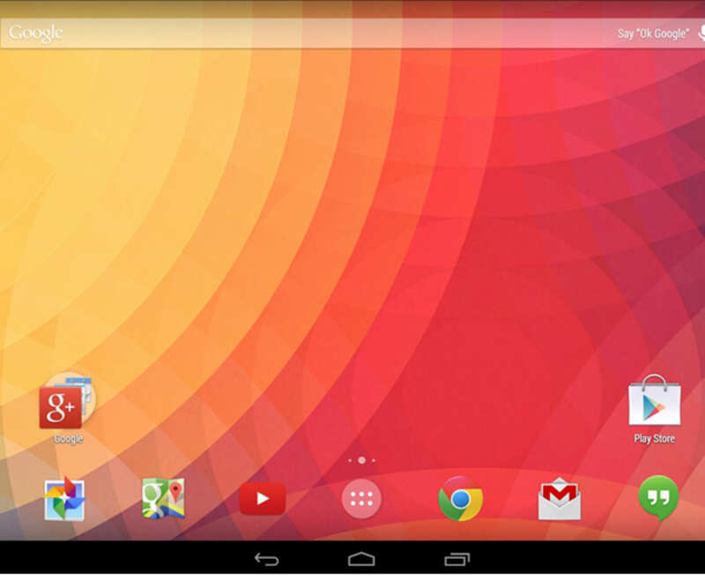This screenshot has height=588, width=705.
Task: Open Gmail to check email
Action: point(561,497)
